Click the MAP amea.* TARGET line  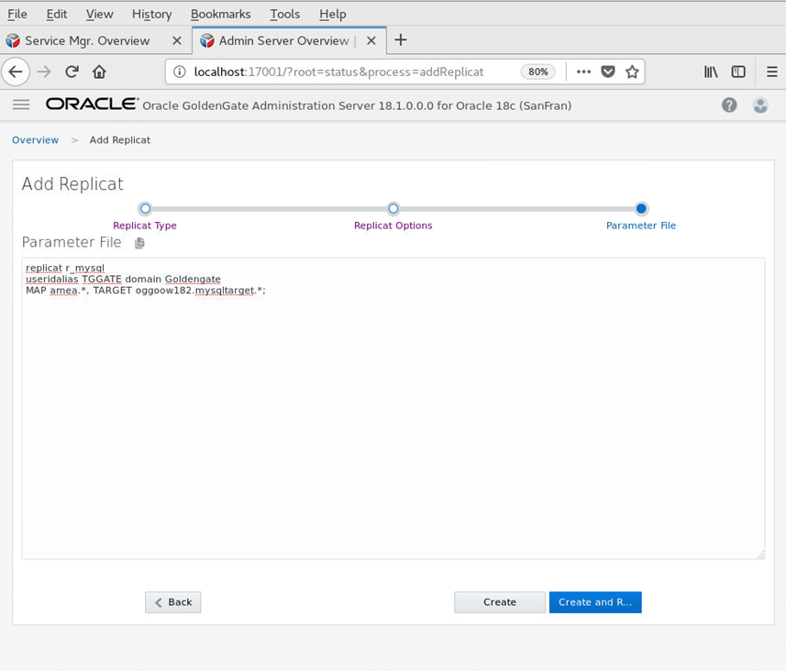146,291
